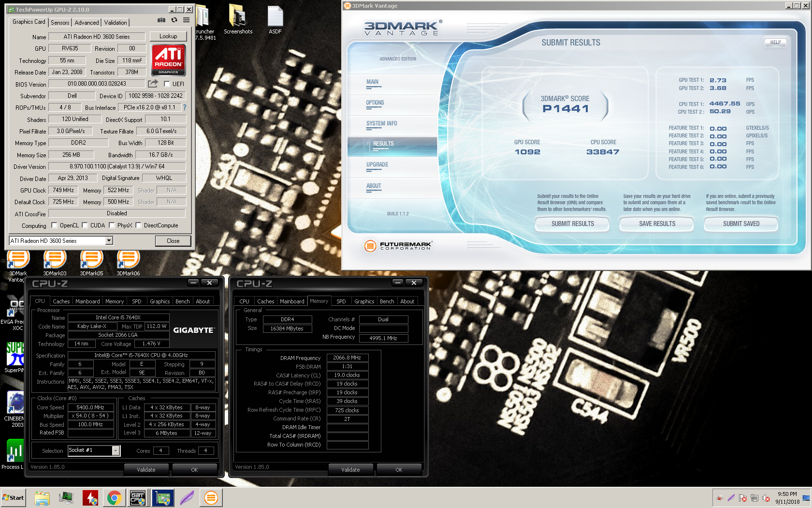Click the 3DMark Vantage orange taskbar icon
Image resolution: width=812 pixels, height=508 pixels.
coord(211,498)
